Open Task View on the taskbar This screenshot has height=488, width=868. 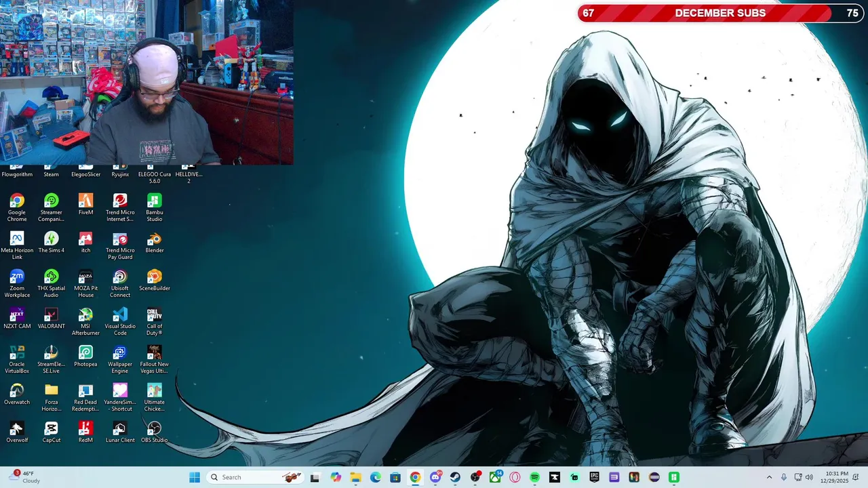point(315,477)
